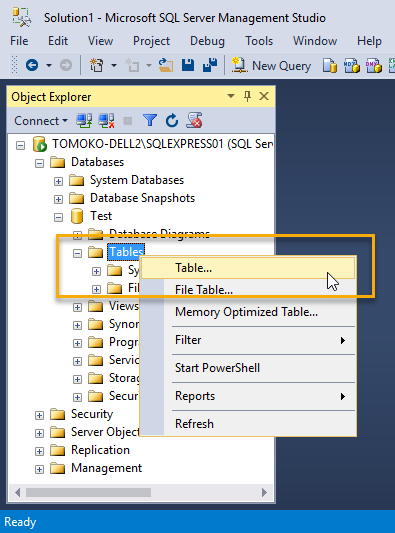Open the Connect dropdown

click(41, 121)
